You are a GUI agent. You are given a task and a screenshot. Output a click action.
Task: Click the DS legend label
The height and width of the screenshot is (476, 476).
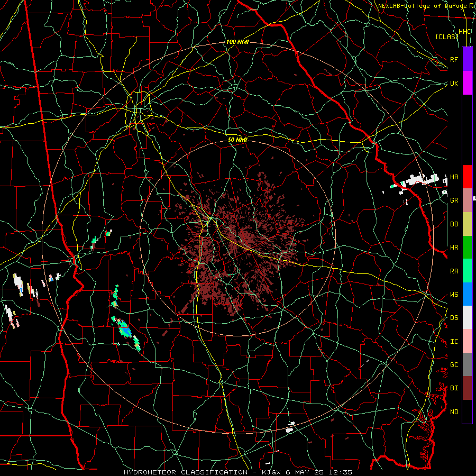coord(454,317)
